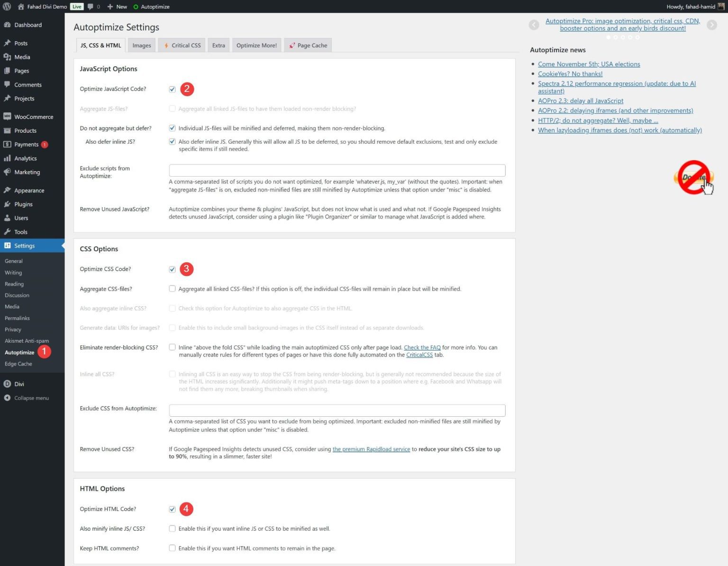Open the CookieYes? No thanks! news link

click(x=570, y=73)
